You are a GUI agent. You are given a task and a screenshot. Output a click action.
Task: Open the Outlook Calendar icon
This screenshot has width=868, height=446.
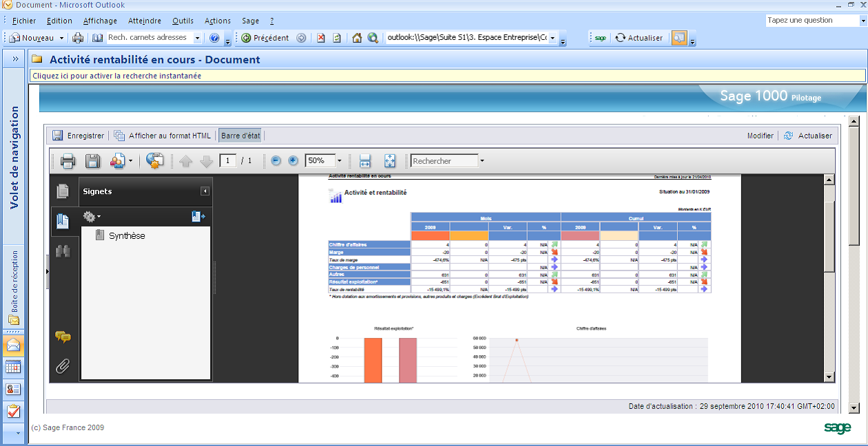click(14, 367)
